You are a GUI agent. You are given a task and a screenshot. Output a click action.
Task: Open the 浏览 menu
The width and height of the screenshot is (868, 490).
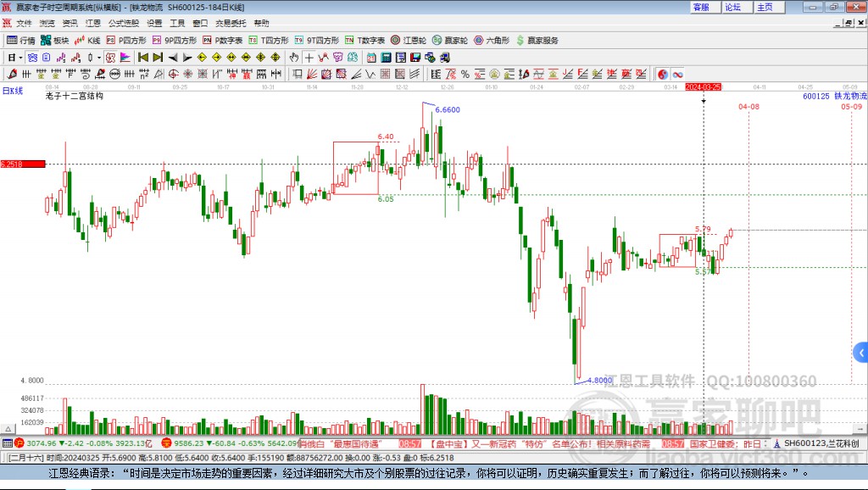47,23
